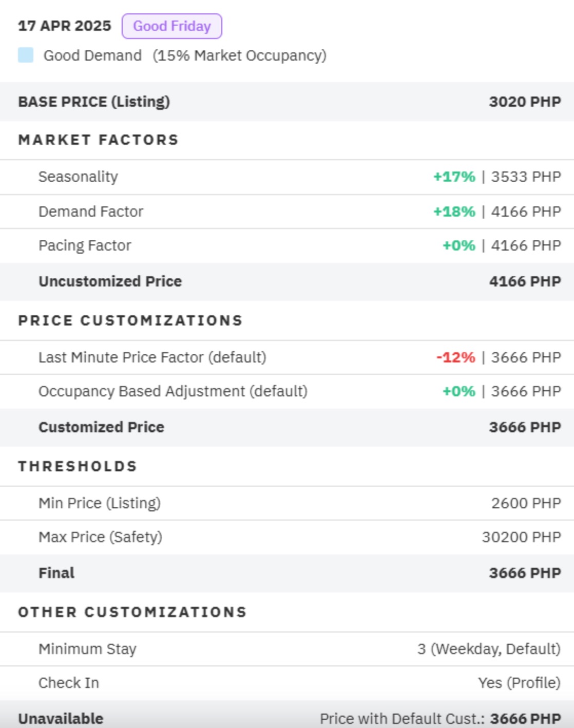Select the Customized Price row
The width and height of the screenshot is (574, 728).
[x=287, y=427]
